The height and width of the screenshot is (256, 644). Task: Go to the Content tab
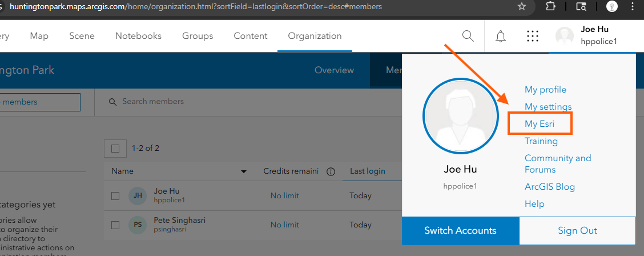[251, 36]
